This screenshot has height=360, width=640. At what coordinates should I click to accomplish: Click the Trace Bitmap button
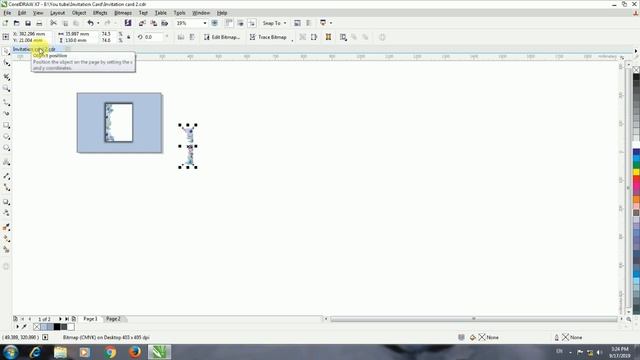(x=268, y=37)
